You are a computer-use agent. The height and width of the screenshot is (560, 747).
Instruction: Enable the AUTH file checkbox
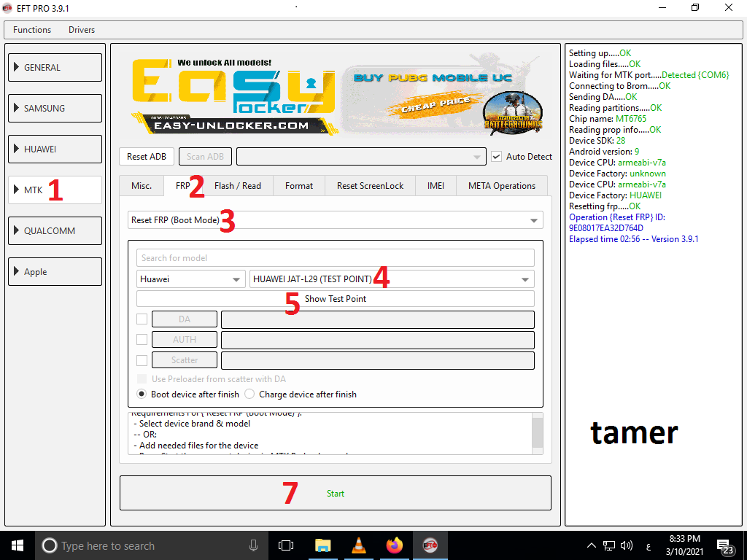coord(142,340)
